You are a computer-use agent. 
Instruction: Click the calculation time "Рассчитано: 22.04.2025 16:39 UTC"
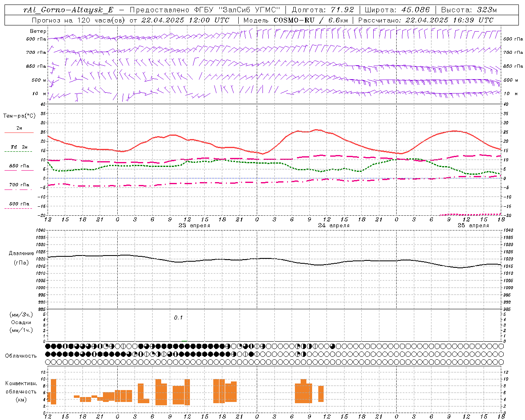[x=426, y=20]
